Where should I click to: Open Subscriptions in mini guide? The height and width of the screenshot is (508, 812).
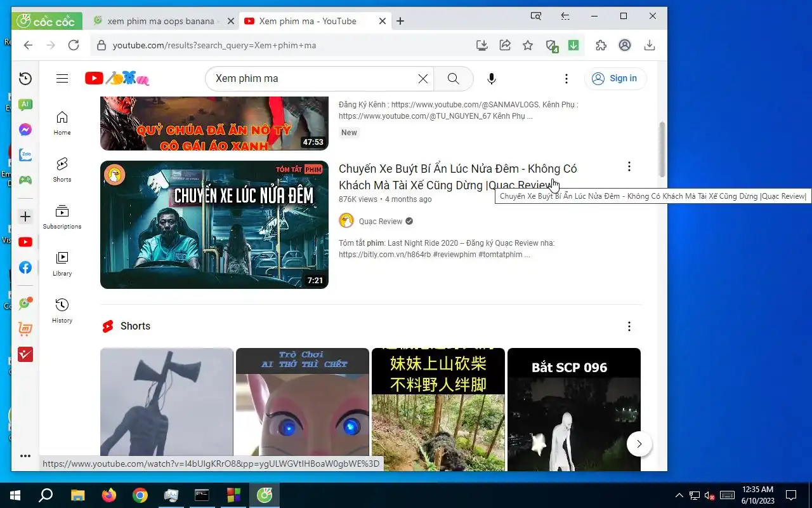click(x=62, y=217)
